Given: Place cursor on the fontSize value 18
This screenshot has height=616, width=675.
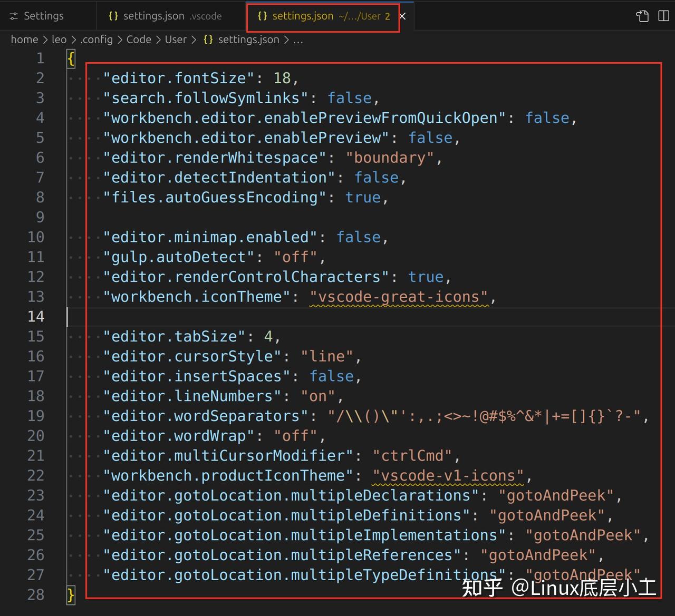Looking at the screenshot, I should [282, 77].
